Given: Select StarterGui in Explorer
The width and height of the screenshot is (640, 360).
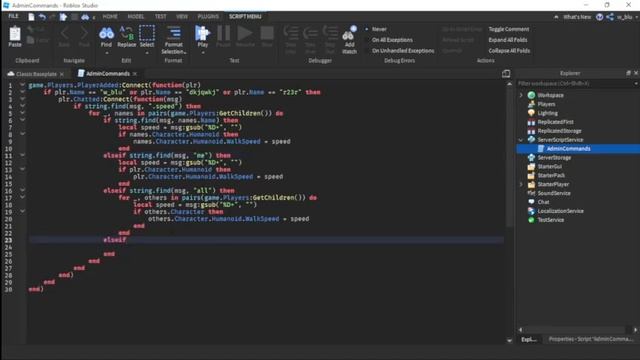Looking at the screenshot, I should pos(549,167).
